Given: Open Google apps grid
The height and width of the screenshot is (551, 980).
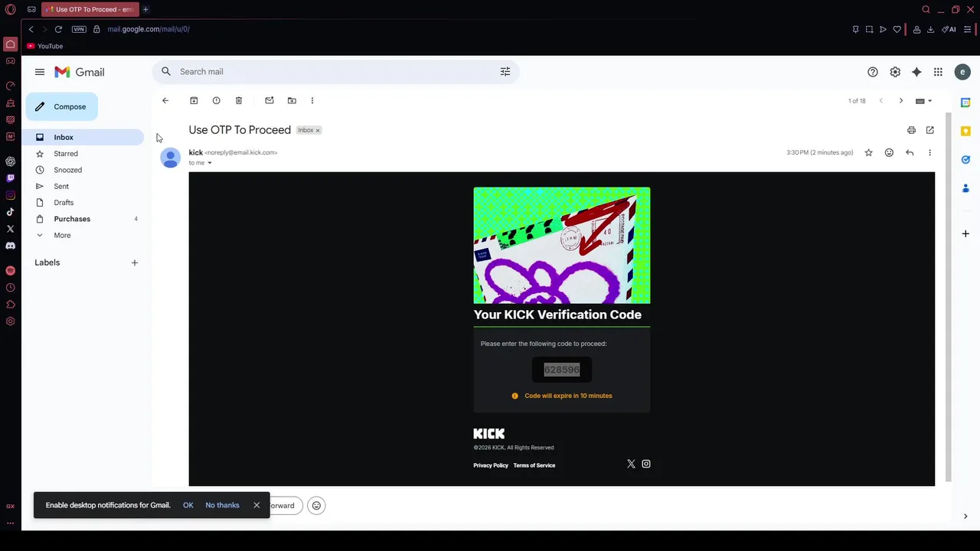Looking at the screenshot, I should point(938,72).
